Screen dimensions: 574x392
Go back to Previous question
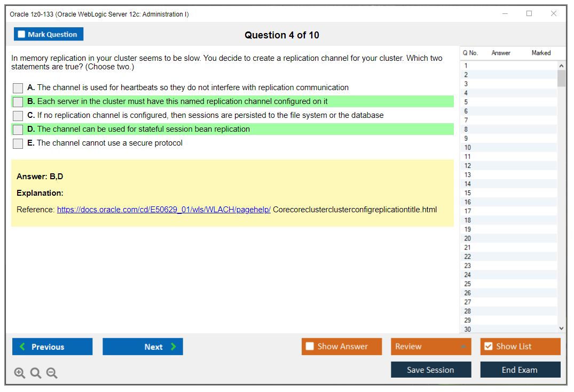tap(52, 347)
